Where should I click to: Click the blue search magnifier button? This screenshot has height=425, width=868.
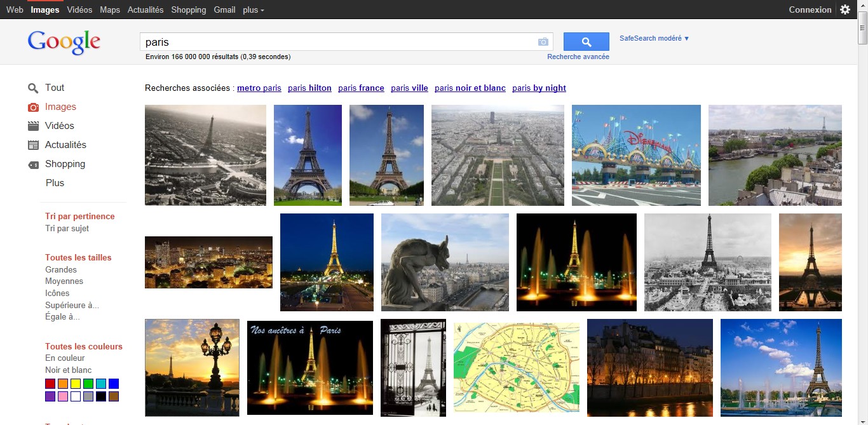point(586,42)
